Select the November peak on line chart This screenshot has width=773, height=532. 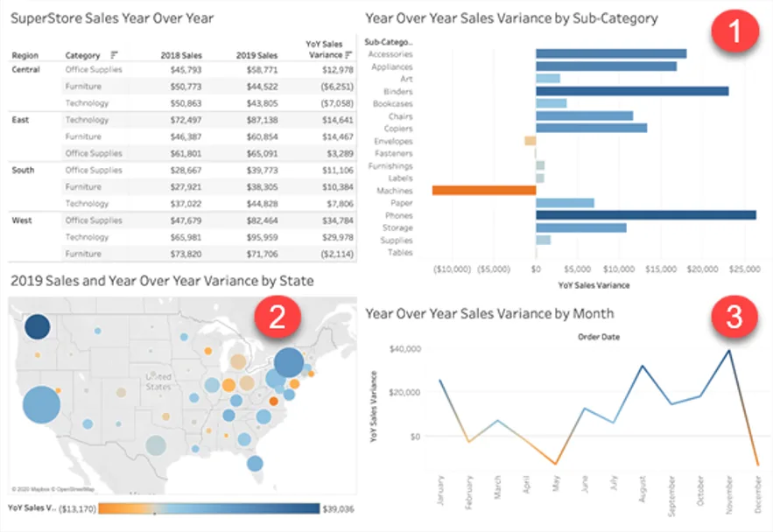tap(729, 350)
